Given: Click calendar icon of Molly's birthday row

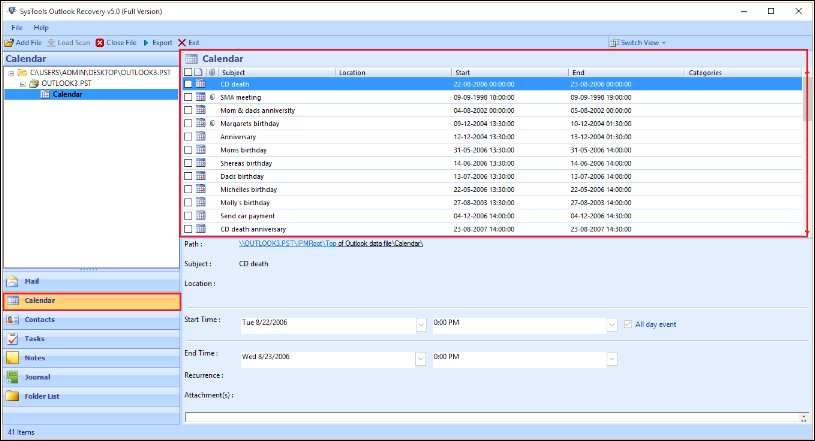Looking at the screenshot, I should coord(201,202).
